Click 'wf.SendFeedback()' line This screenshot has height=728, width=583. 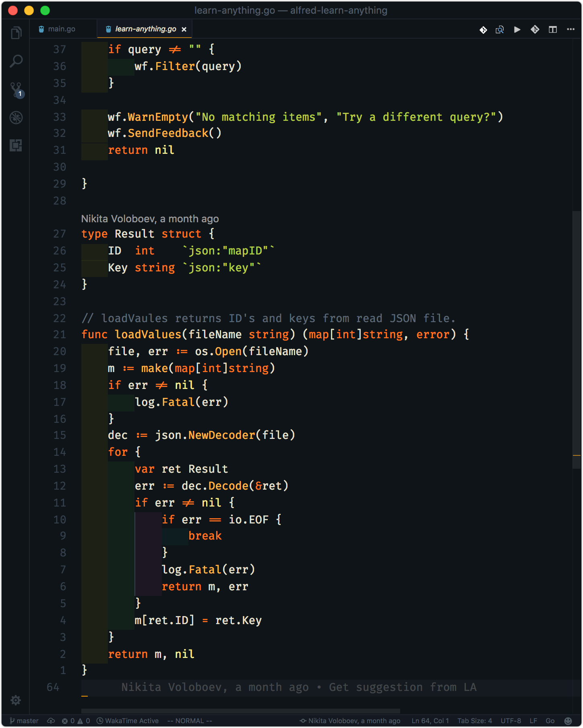point(165,133)
